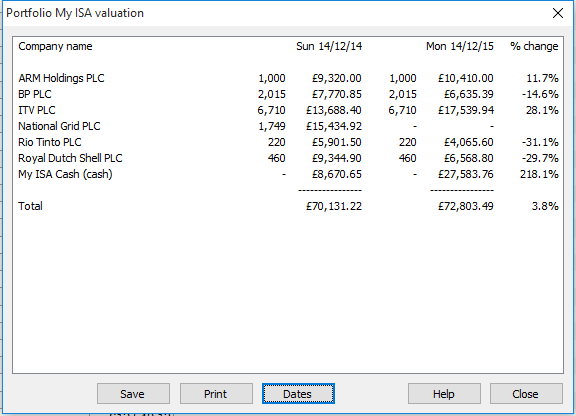Click the Total £70,131.22 value
Screen dimensions: 576x416
pos(334,206)
